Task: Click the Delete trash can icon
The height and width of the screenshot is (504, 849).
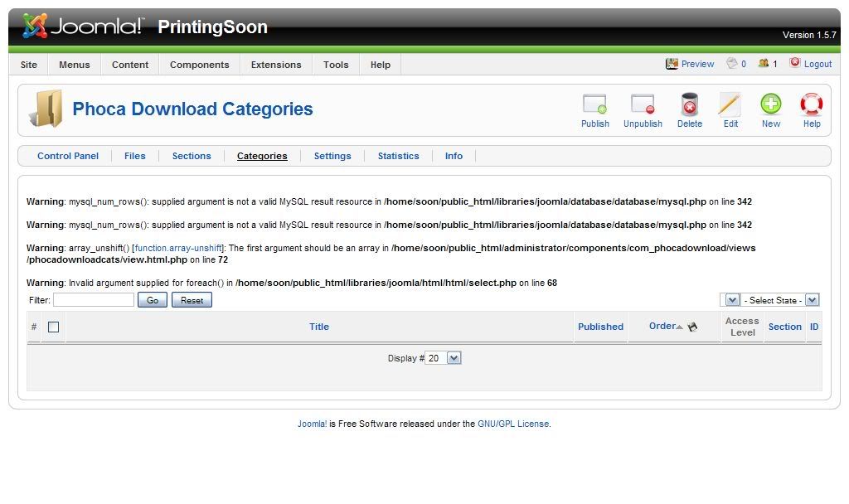Action: coord(689,104)
